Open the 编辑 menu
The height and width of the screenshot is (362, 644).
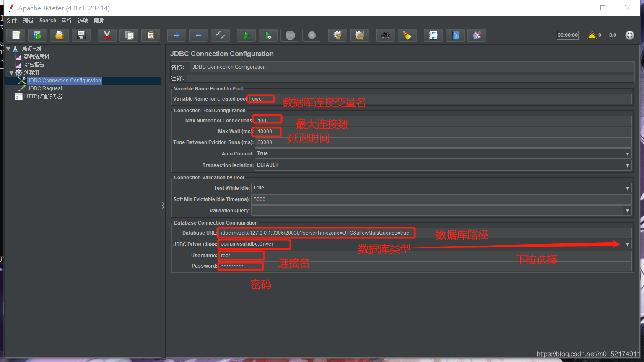click(x=28, y=21)
